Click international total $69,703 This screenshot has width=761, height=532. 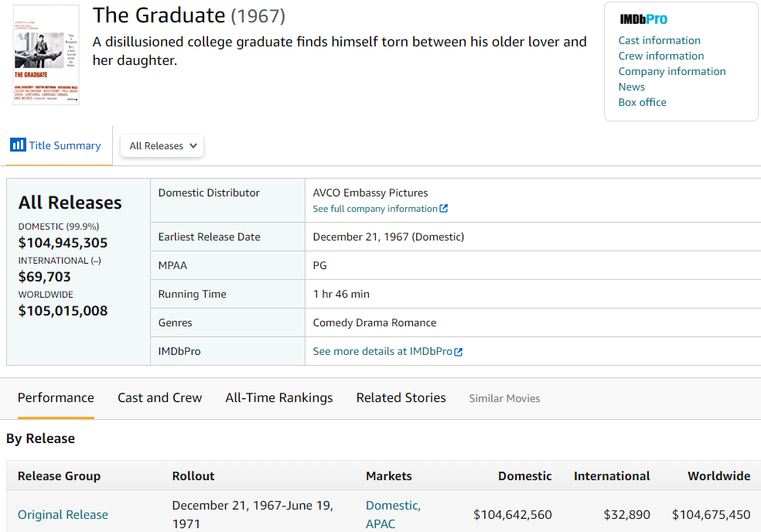tap(45, 277)
